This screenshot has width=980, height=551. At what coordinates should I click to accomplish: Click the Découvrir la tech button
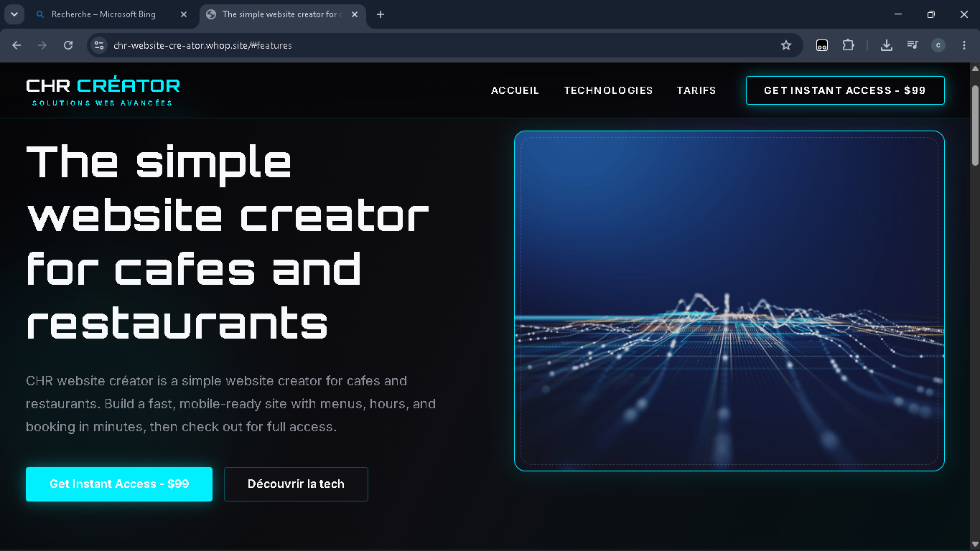tap(296, 484)
